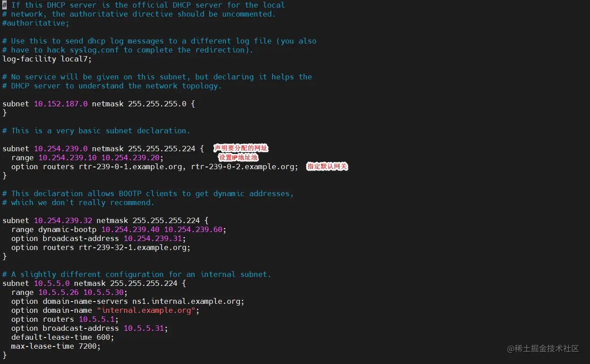Viewport: 590px width, 364px height.
Task: Select the IP address 10.152.187.0
Action: [61, 104]
